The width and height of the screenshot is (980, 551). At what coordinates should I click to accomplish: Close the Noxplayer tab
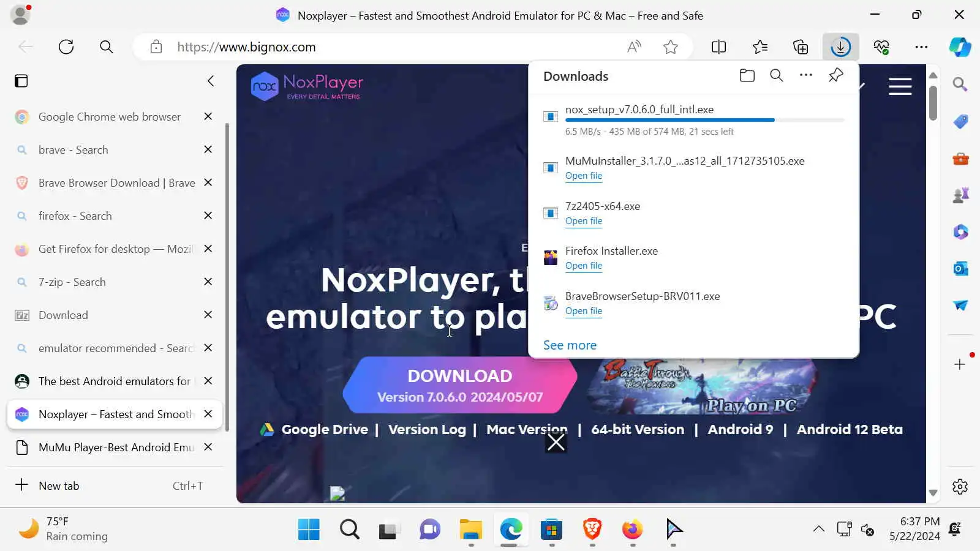tap(208, 414)
